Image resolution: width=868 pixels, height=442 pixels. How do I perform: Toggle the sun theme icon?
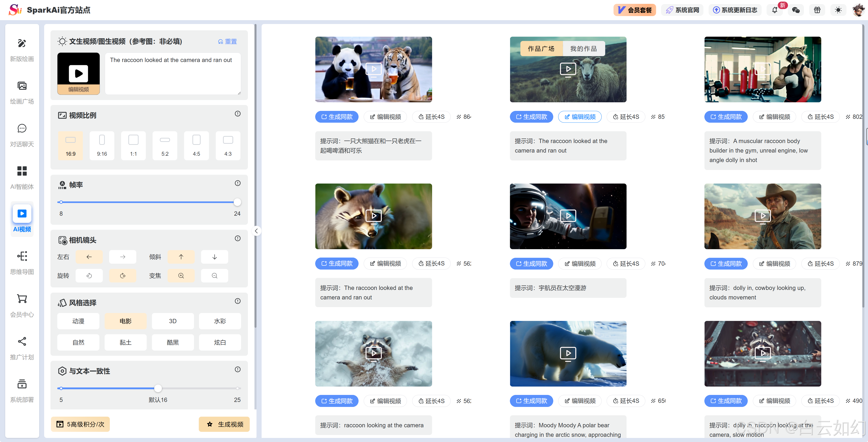(838, 10)
